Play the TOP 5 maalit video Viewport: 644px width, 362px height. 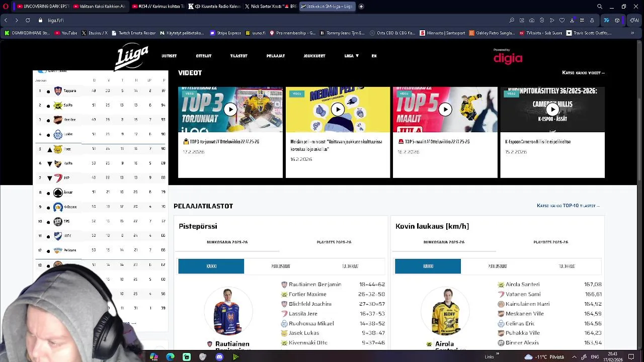point(445,110)
